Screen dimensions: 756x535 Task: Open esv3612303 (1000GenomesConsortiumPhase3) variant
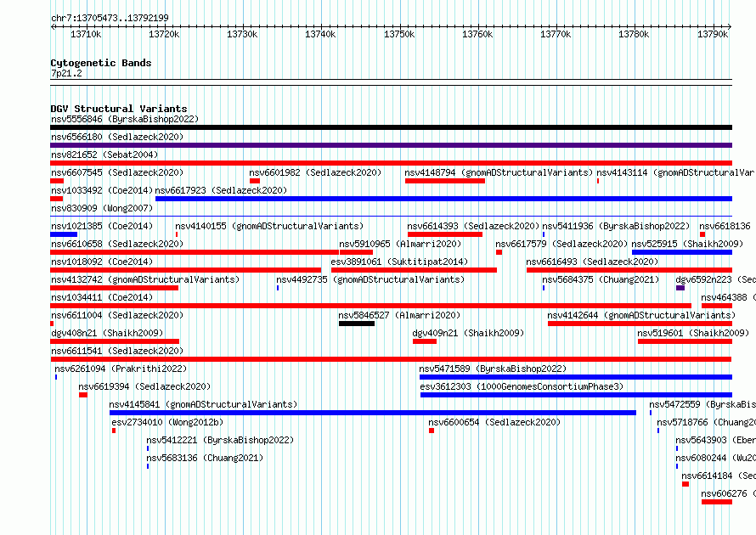click(x=522, y=386)
